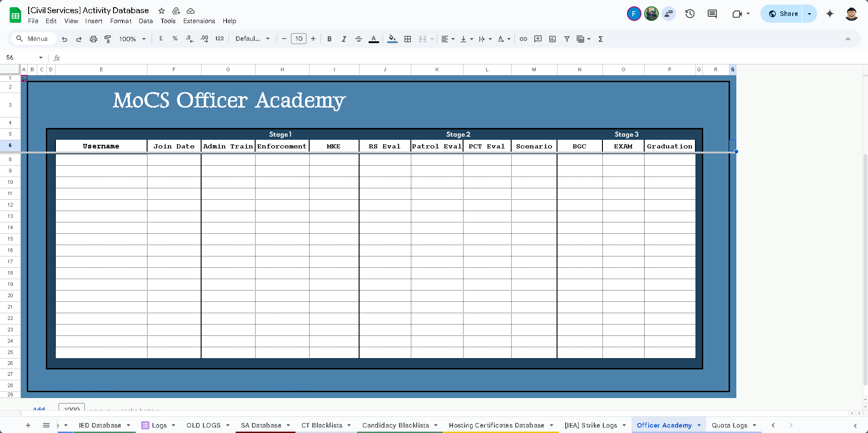
Task: Decrease decimal places
Action: pos(190,39)
